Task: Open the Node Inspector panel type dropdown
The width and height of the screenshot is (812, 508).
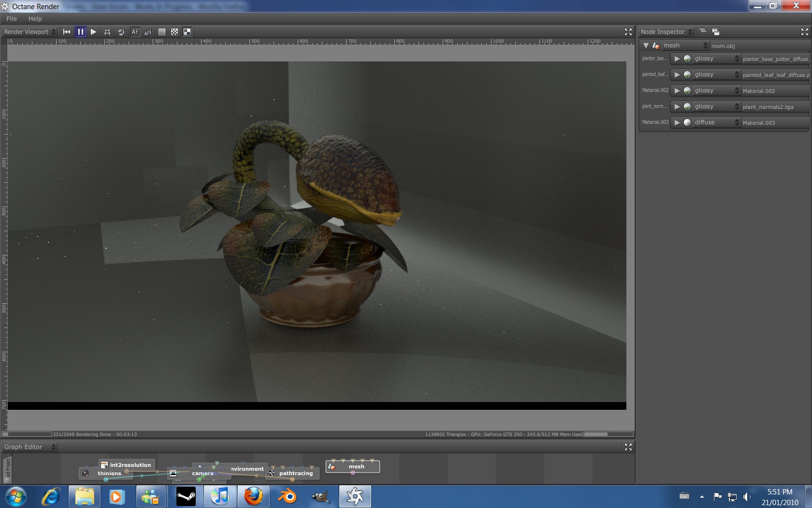Action: [x=667, y=32]
